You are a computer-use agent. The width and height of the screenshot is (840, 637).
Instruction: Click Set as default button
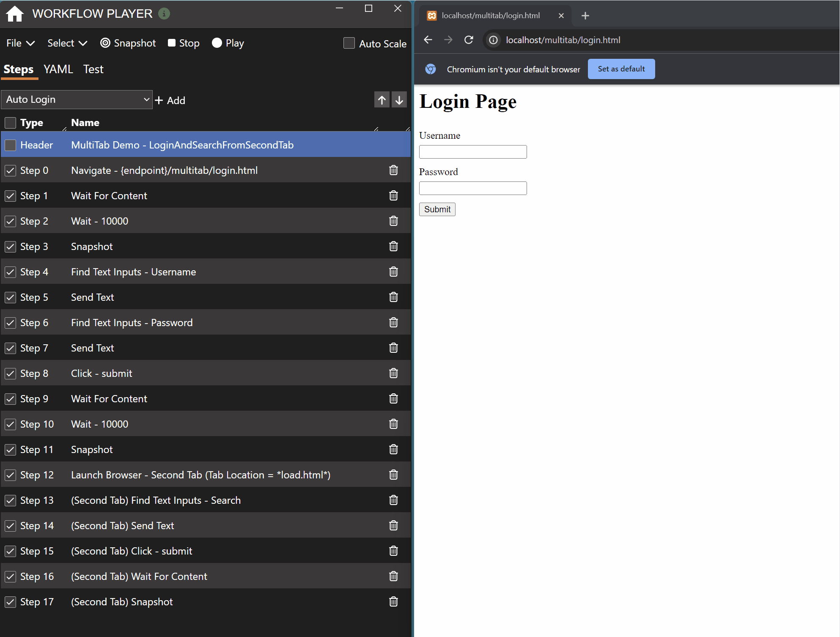click(x=621, y=69)
